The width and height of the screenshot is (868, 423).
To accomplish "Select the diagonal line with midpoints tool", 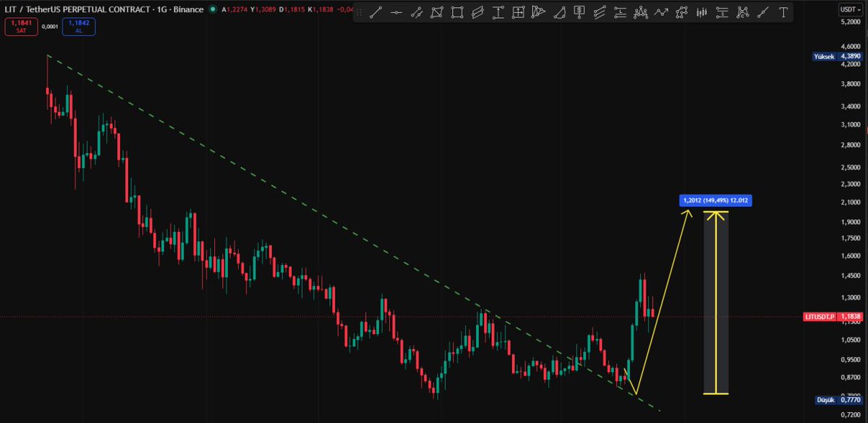I will 762,12.
